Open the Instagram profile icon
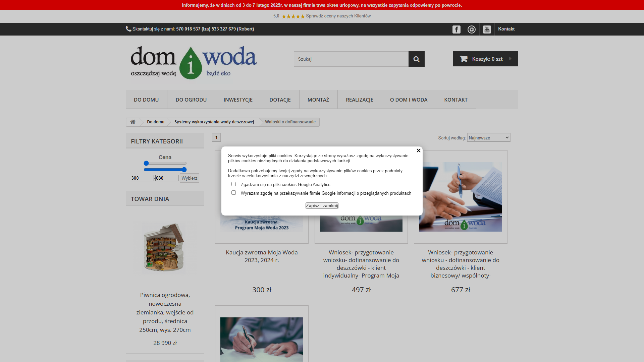 [x=472, y=29]
